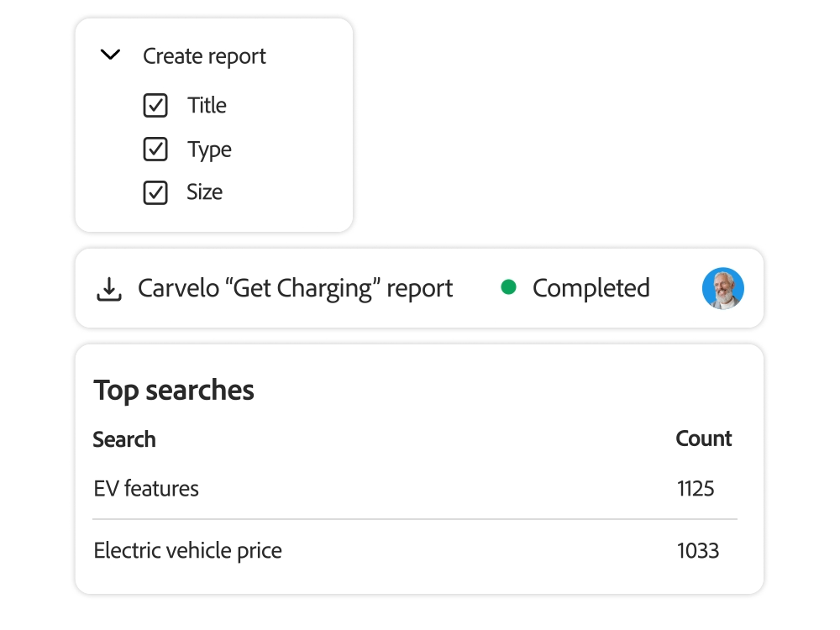Viewport: 840px width, 630px height.
Task: Sort by the Search column header
Action: click(x=124, y=439)
